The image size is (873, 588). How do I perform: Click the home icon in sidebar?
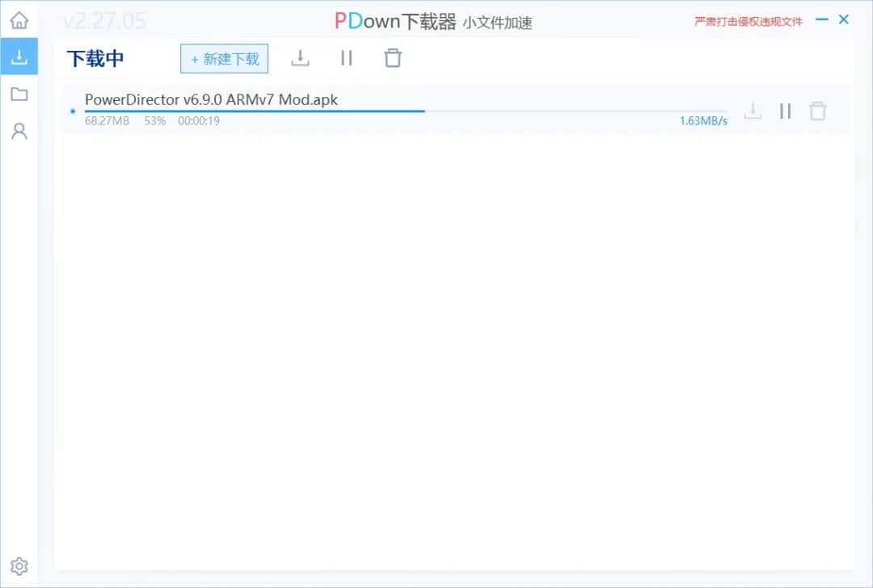(19, 19)
